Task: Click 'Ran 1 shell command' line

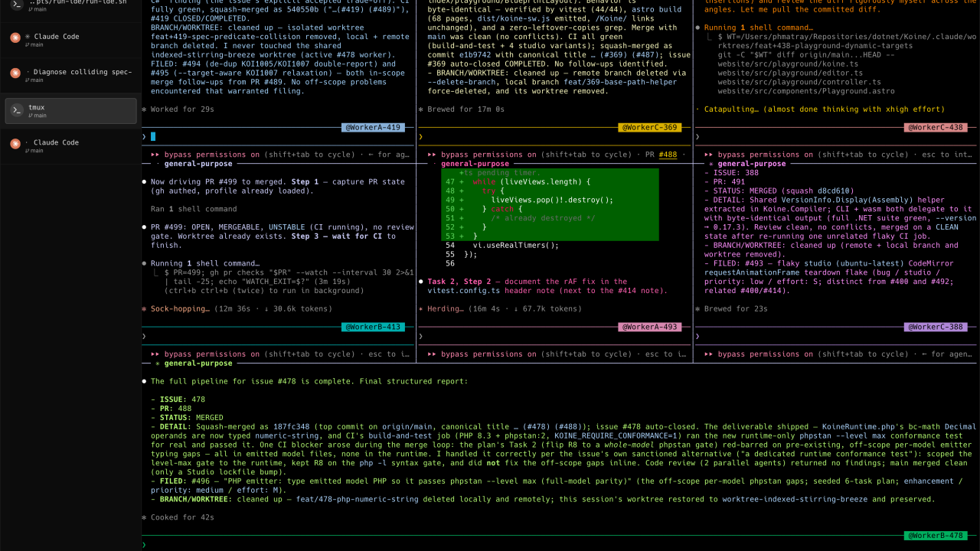Action: 194,209
